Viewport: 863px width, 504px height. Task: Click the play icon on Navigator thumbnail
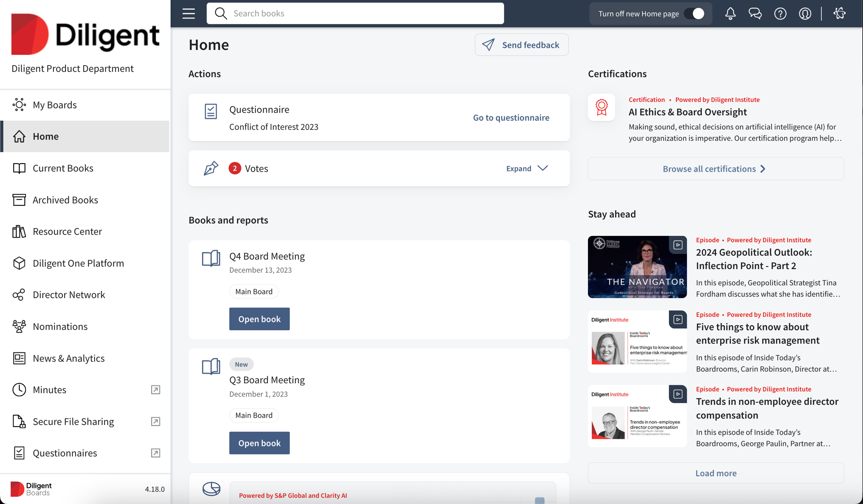point(678,245)
